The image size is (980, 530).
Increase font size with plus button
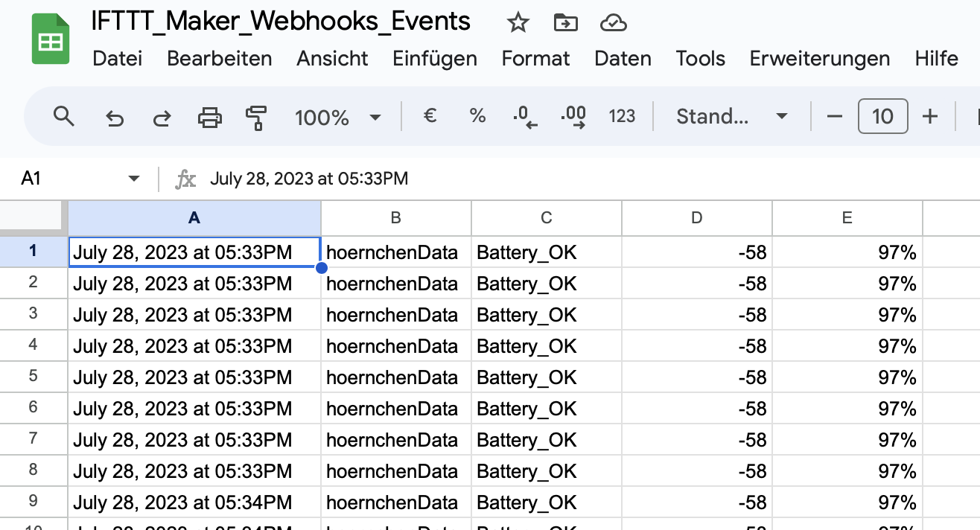(x=929, y=116)
